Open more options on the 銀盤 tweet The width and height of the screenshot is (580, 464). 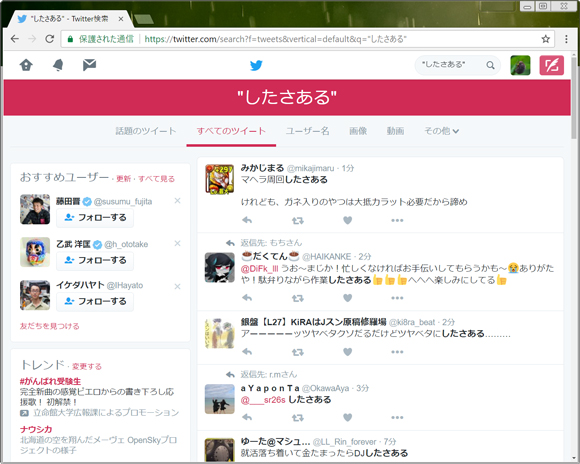[x=397, y=352]
